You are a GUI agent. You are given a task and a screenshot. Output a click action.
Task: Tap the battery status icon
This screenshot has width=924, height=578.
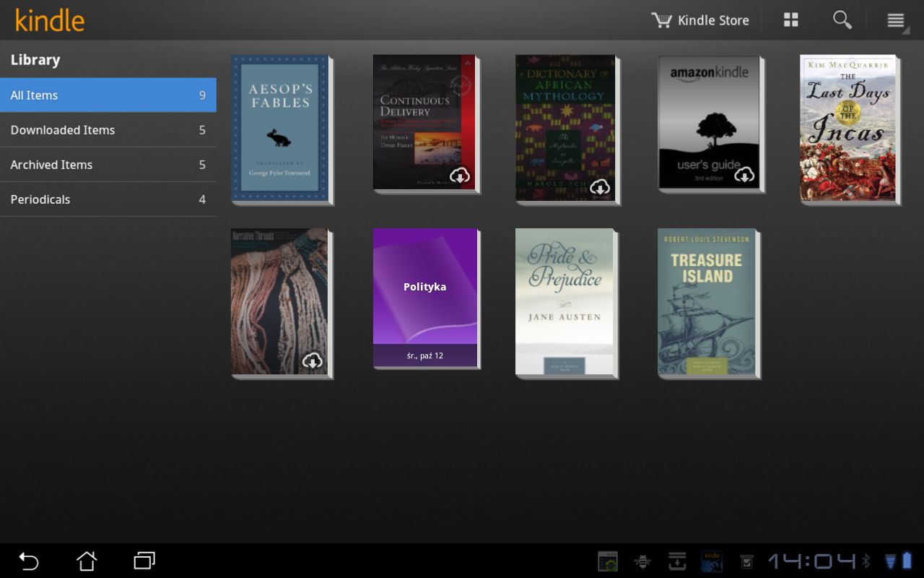[x=907, y=561]
